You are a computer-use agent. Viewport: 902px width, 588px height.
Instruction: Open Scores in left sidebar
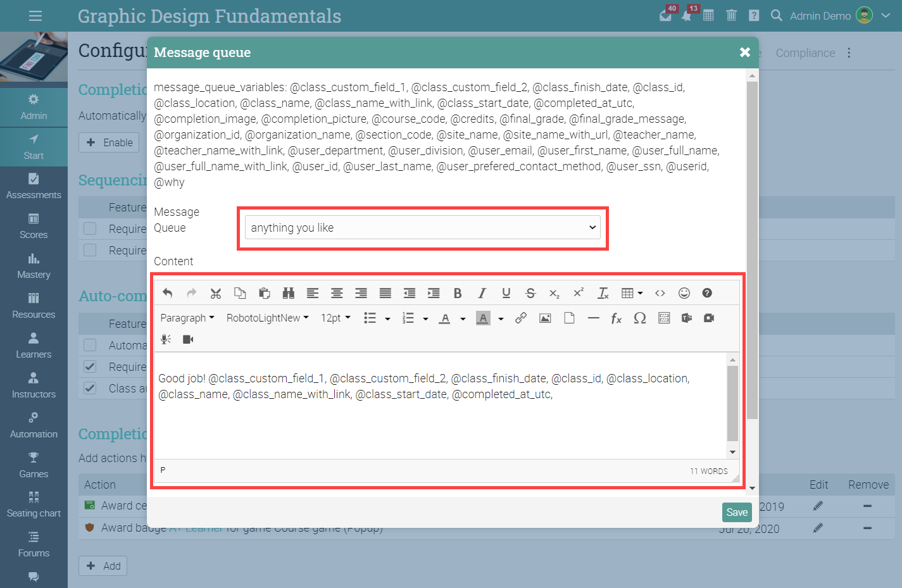pos(34,226)
